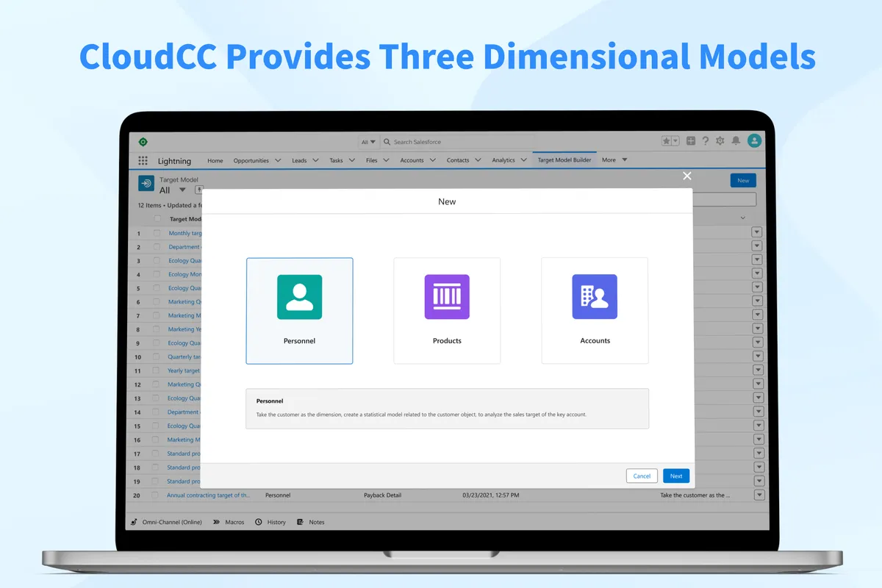Expand the Leads tab chevron
This screenshot has width=882, height=588.
(315, 160)
